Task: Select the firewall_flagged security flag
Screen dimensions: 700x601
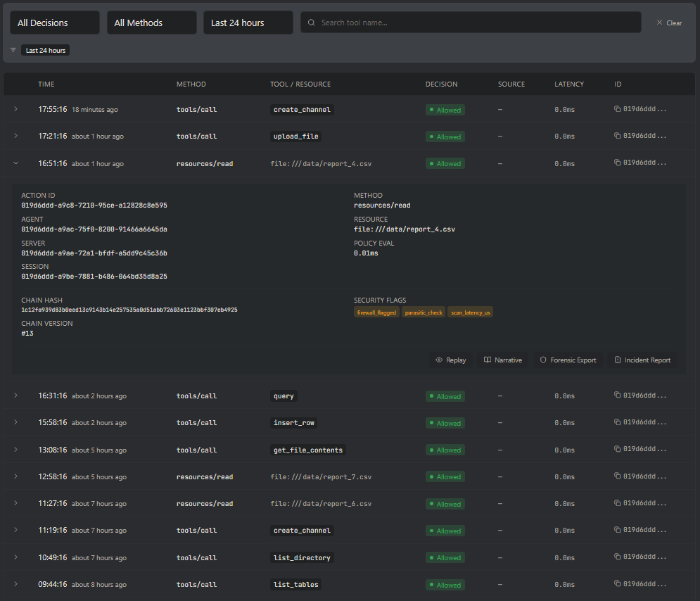Action: coord(376,312)
